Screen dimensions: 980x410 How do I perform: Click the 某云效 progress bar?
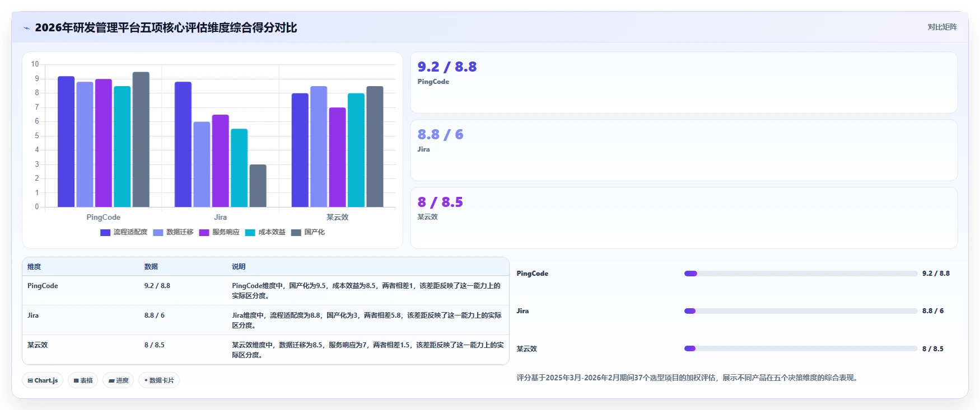pyautogui.click(x=801, y=348)
